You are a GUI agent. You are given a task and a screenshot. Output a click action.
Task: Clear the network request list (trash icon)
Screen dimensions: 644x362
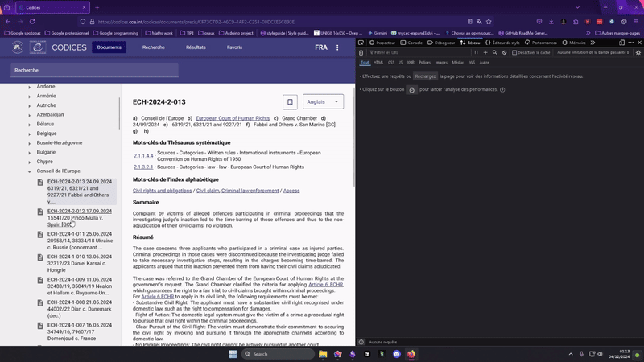pos(361,52)
